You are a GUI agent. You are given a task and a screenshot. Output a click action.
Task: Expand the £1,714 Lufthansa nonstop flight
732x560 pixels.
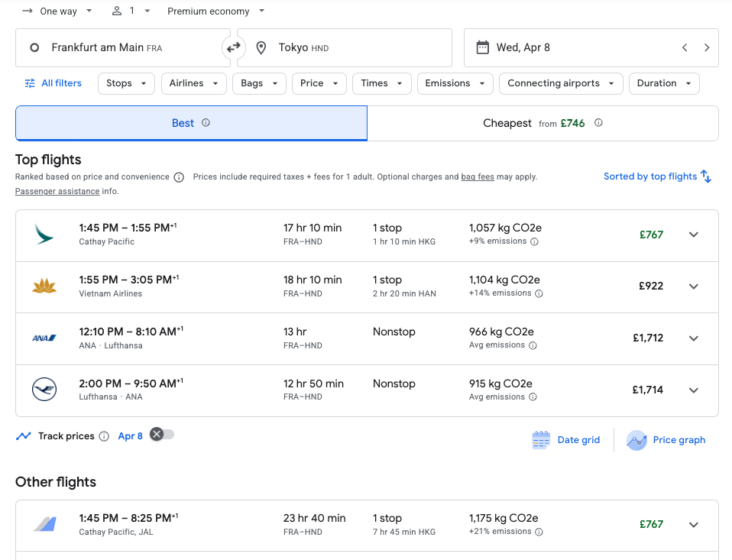click(x=693, y=390)
